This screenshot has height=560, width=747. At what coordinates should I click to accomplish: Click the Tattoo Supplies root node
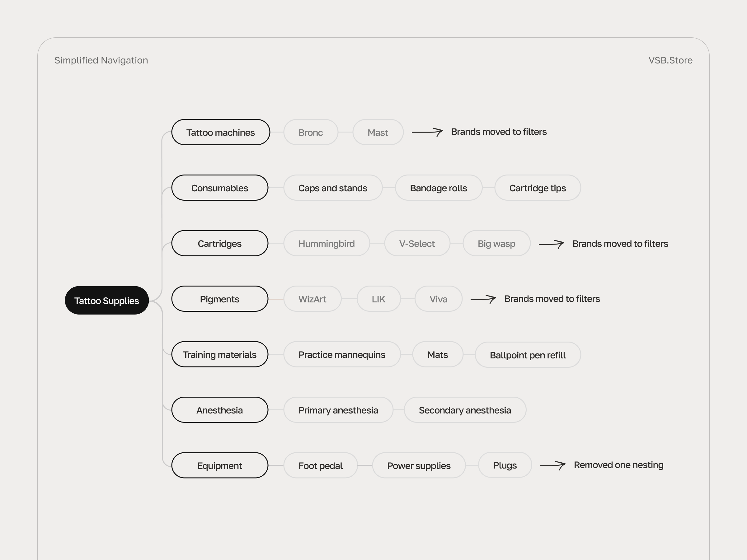tap(107, 301)
